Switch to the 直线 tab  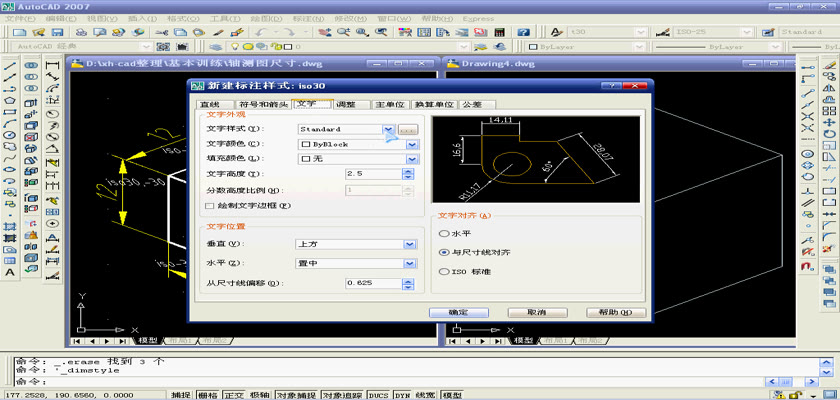point(213,104)
